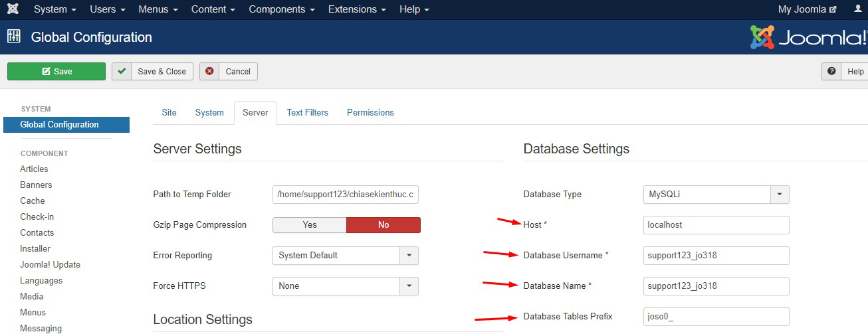Switch to the Permissions tab

(370, 113)
